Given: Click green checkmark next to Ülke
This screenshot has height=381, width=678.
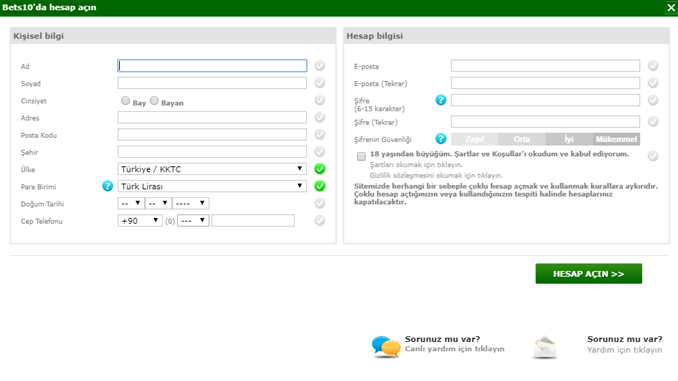Looking at the screenshot, I should (320, 169).
